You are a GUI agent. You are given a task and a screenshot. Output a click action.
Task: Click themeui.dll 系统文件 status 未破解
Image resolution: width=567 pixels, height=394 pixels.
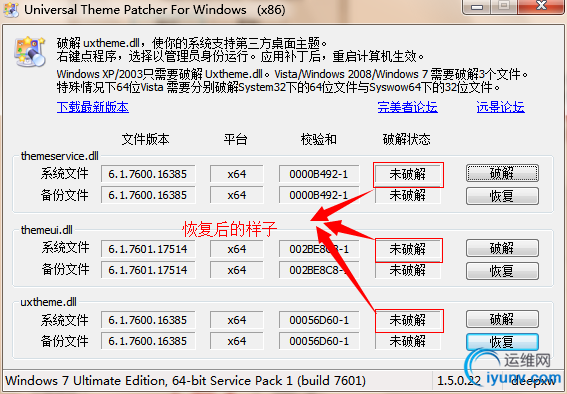coord(408,249)
